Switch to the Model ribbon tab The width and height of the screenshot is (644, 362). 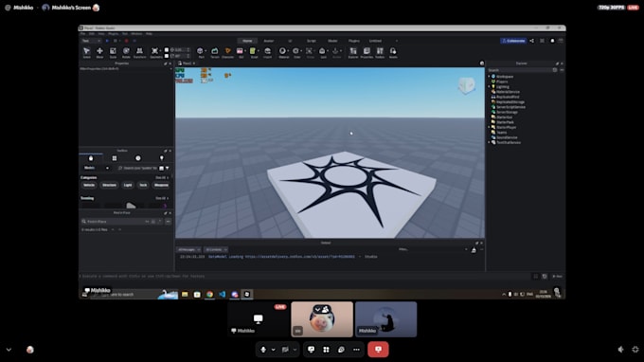[332, 41]
